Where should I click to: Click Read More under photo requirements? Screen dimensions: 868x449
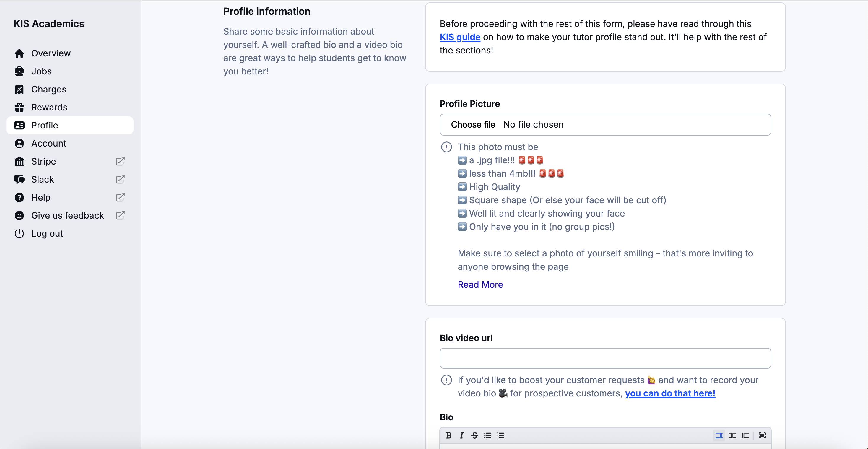[x=480, y=285]
